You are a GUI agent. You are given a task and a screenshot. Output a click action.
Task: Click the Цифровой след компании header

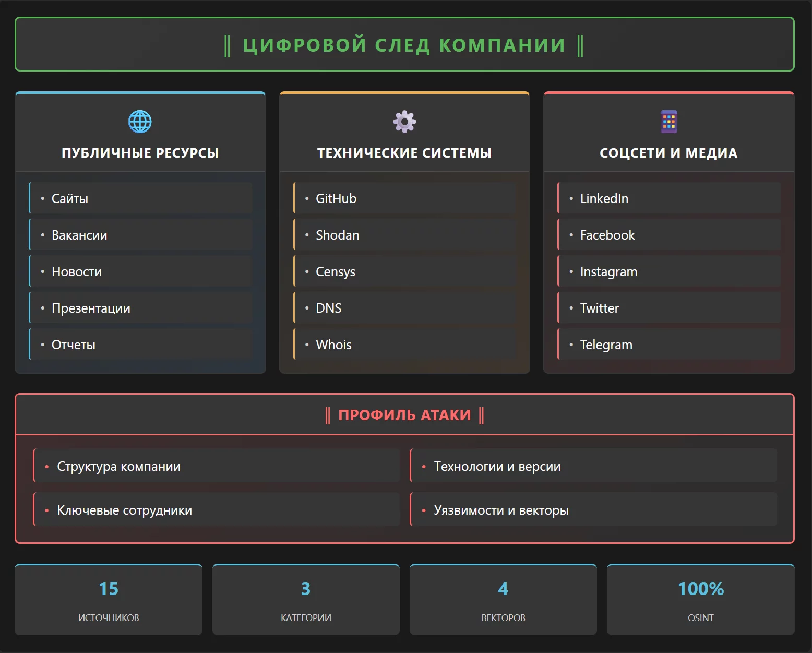pyautogui.click(x=404, y=45)
